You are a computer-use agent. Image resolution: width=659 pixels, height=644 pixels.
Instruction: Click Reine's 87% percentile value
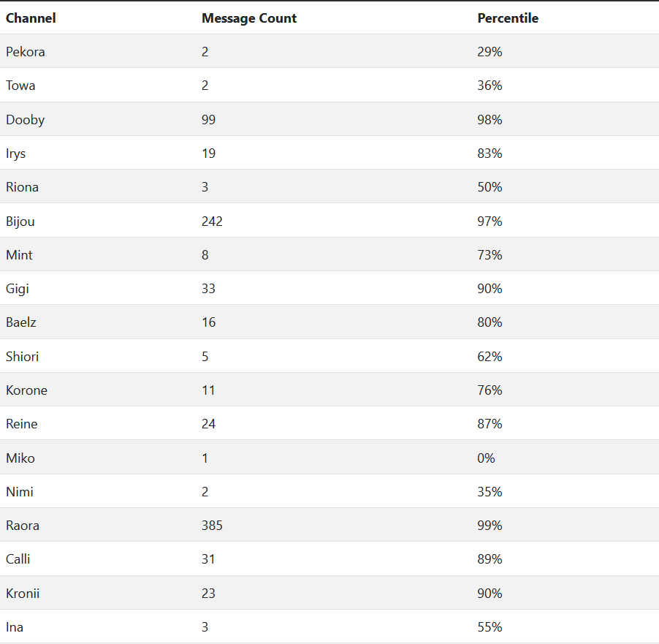click(490, 424)
